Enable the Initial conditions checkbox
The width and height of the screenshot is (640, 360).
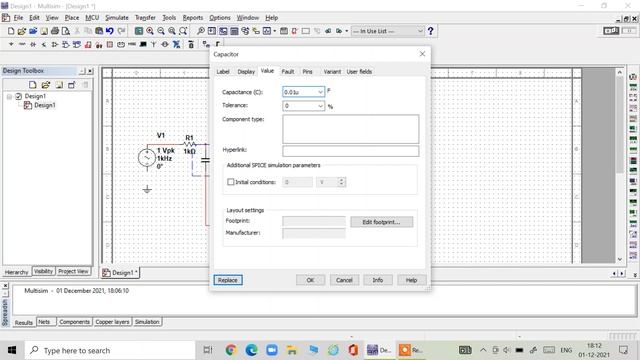click(231, 182)
